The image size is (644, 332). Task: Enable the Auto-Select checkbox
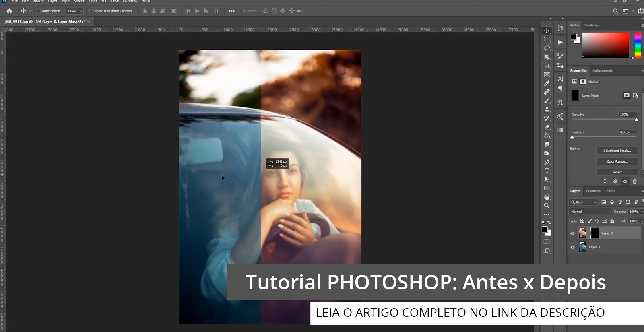click(39, 11)
